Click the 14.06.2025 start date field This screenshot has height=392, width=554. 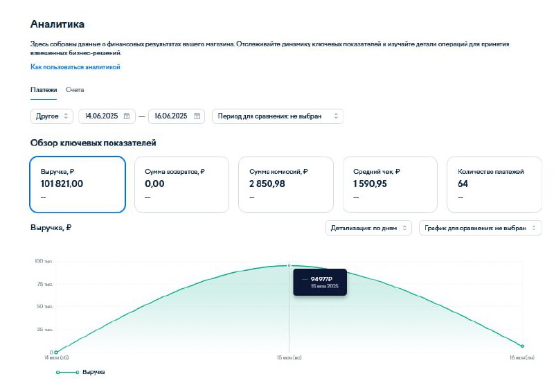tap(107, 116)
